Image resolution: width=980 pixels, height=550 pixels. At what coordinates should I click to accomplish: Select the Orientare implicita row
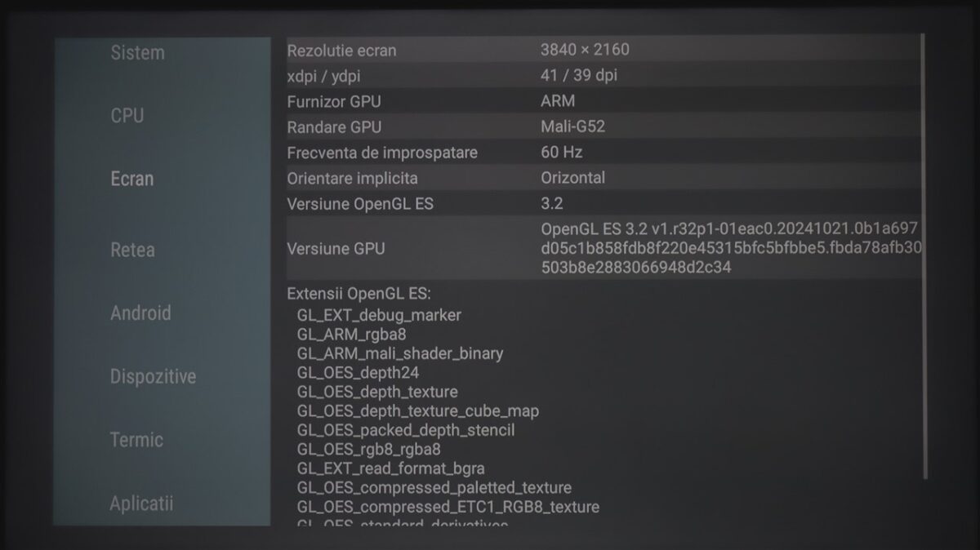pos(604,178)
